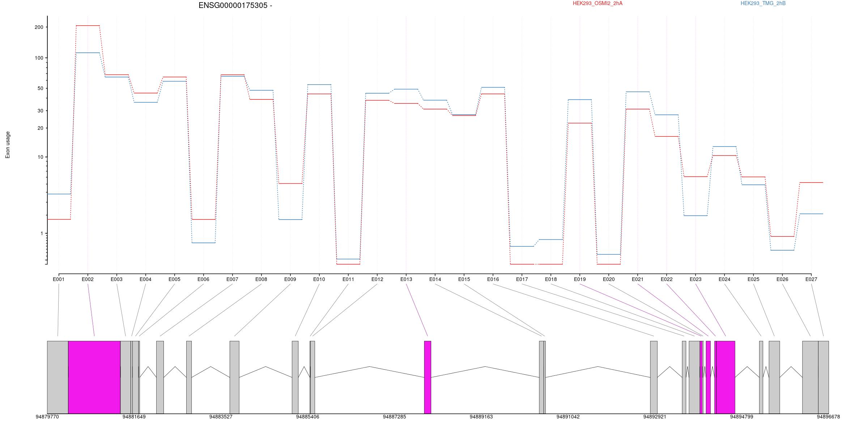Click genomic coordinate 94891042
The width and height of the screenshot is (868, 434).
(568, 417)
